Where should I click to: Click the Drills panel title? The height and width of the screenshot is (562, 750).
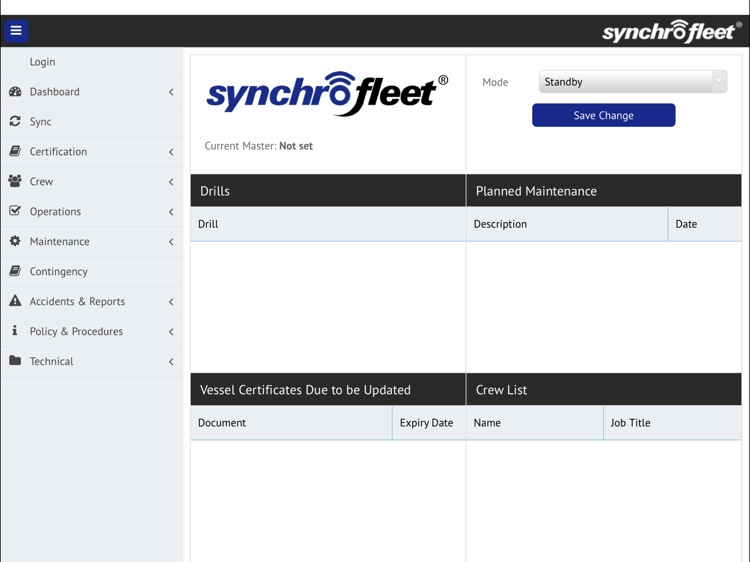[x=215, y=191]
